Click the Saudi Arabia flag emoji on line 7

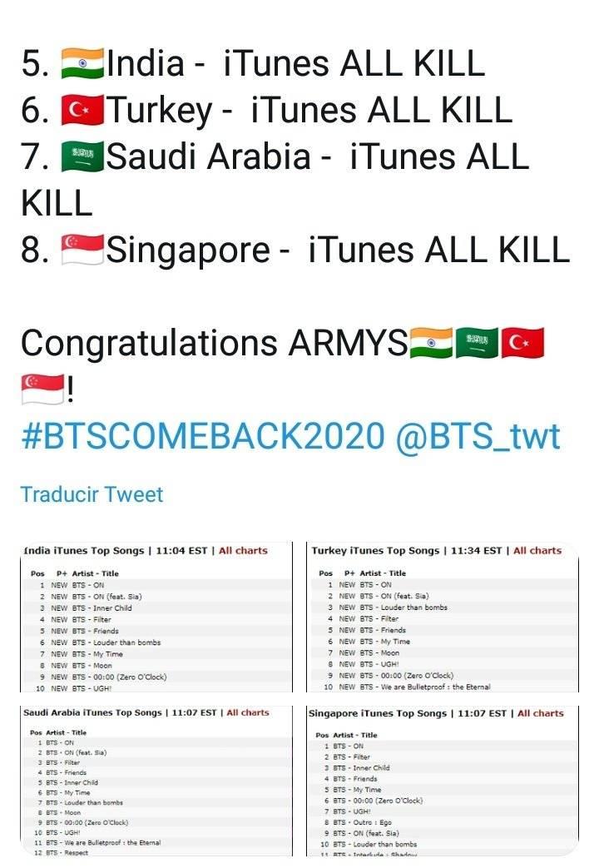[x=82, y=156]
